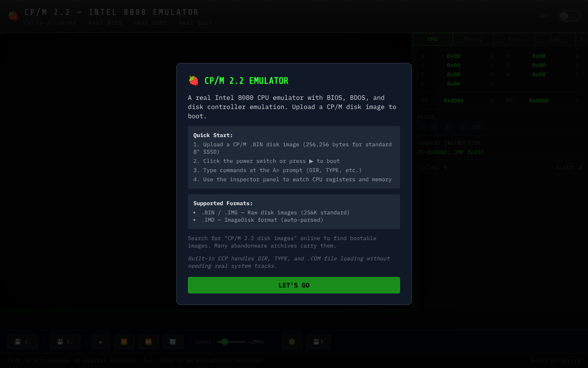Pause the emulator with the pause icon
This screenshot has height=368, width=588.
tap(124, 342)
